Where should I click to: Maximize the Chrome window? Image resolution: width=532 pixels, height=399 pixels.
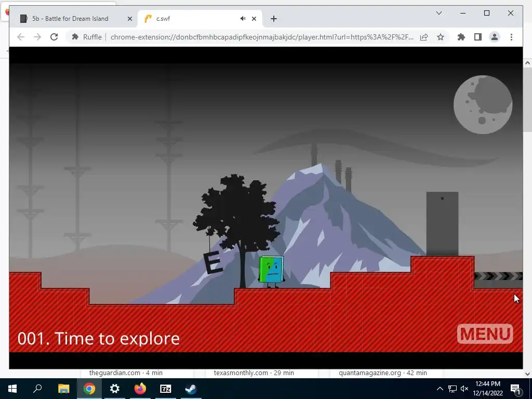click(486, 13)
